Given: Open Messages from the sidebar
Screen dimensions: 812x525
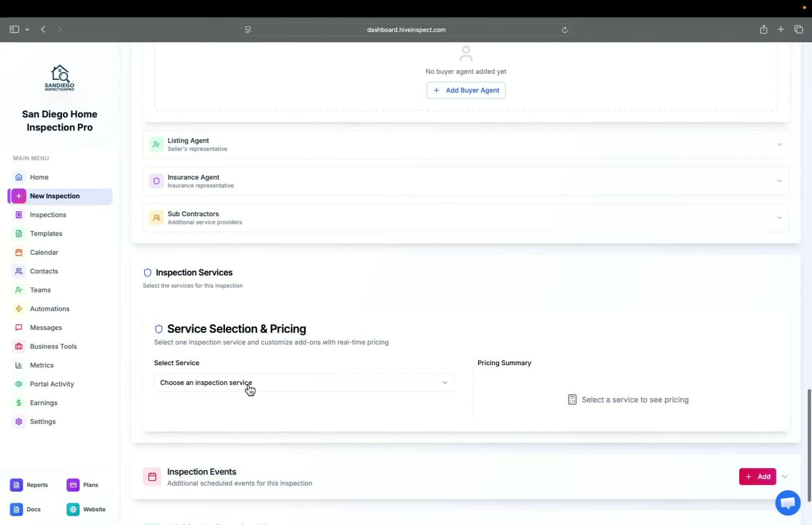Looking at the screenshot, I should pyautogui.click(x=45, y=327).
